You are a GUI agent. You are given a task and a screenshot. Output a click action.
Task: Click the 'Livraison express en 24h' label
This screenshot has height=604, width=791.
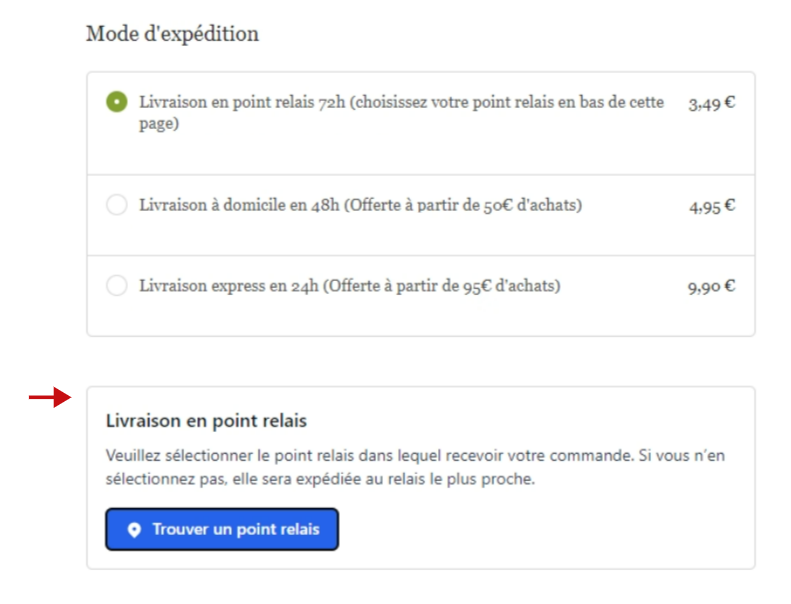point(229,286)
